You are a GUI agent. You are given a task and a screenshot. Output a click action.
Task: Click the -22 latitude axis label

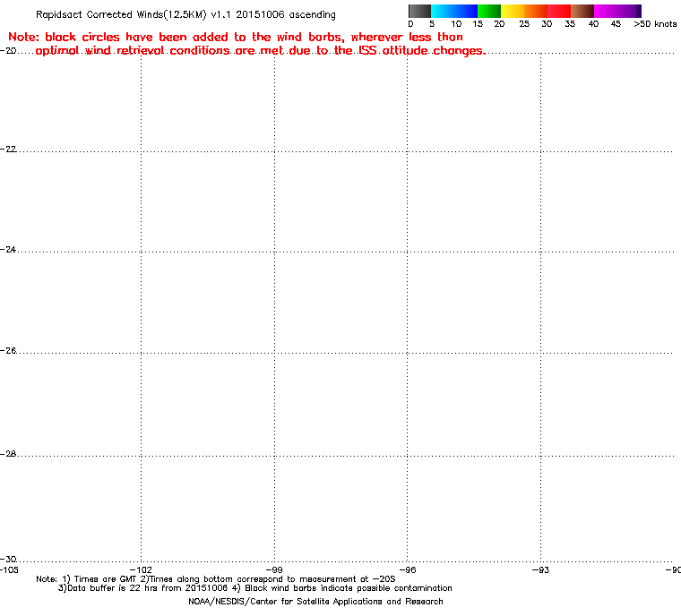[x=8, y=149]
